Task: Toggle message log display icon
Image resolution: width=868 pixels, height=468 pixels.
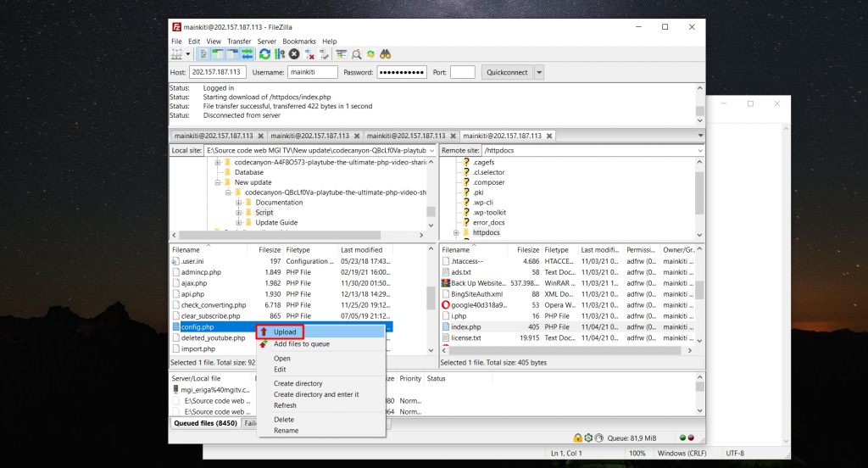Action: tap(203, 54)
